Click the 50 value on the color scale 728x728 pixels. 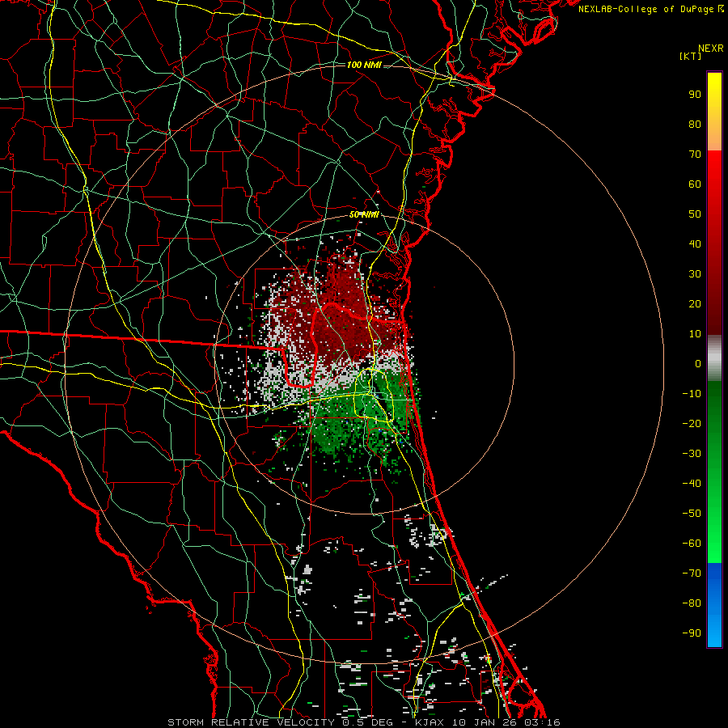(695, 214)
